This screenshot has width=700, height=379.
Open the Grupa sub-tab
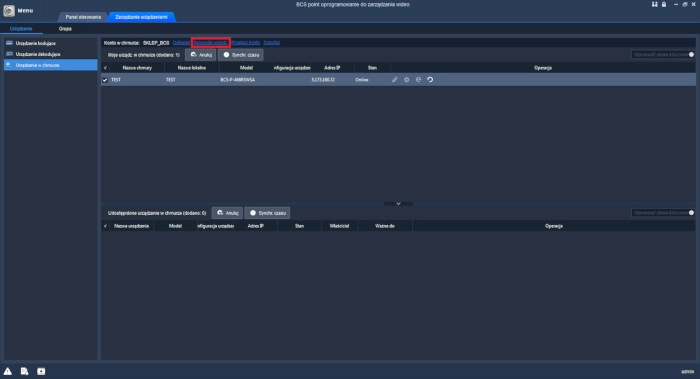(65, 29)
